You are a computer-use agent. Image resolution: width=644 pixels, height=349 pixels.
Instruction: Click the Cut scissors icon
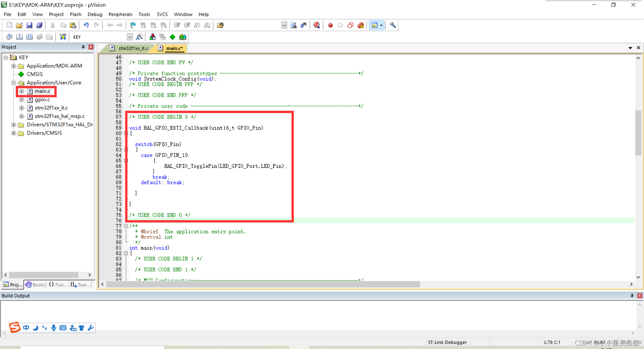(53, 25)
